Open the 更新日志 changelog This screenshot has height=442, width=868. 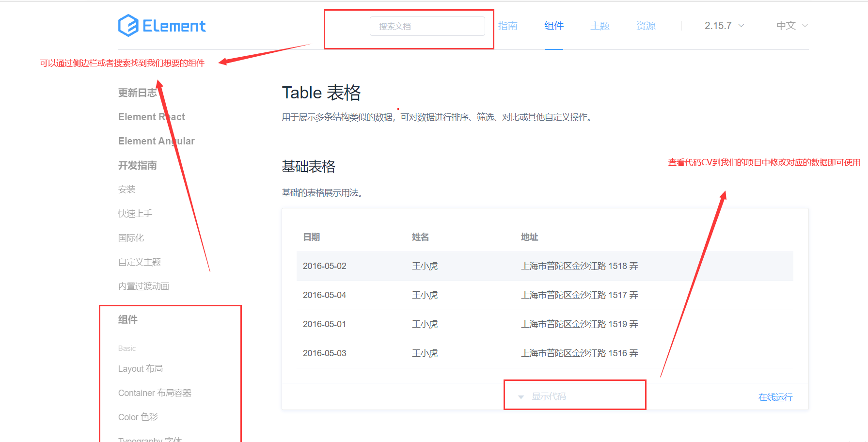click(138, 92)
